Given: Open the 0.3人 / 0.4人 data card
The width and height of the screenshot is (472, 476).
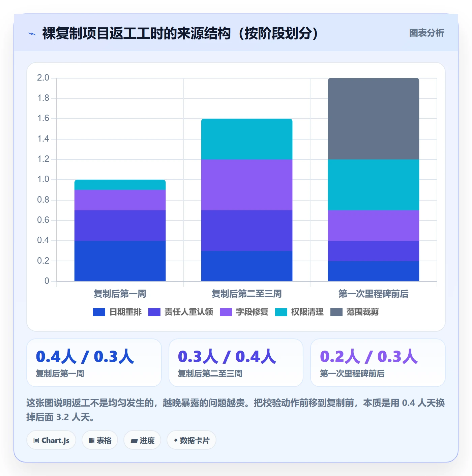Looking at the screenshot, I should [236, 363].
